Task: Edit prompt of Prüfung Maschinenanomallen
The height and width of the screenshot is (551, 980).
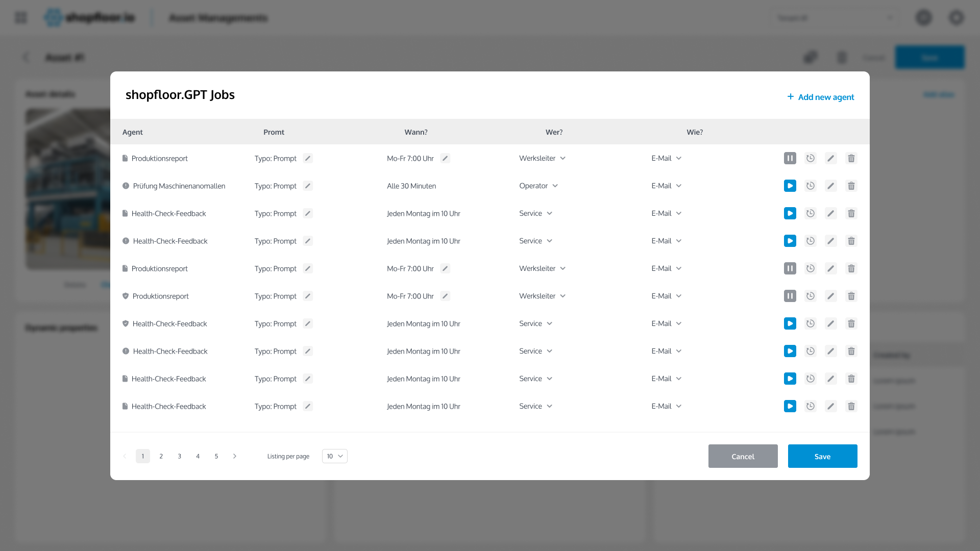Action: coord(308,186)
